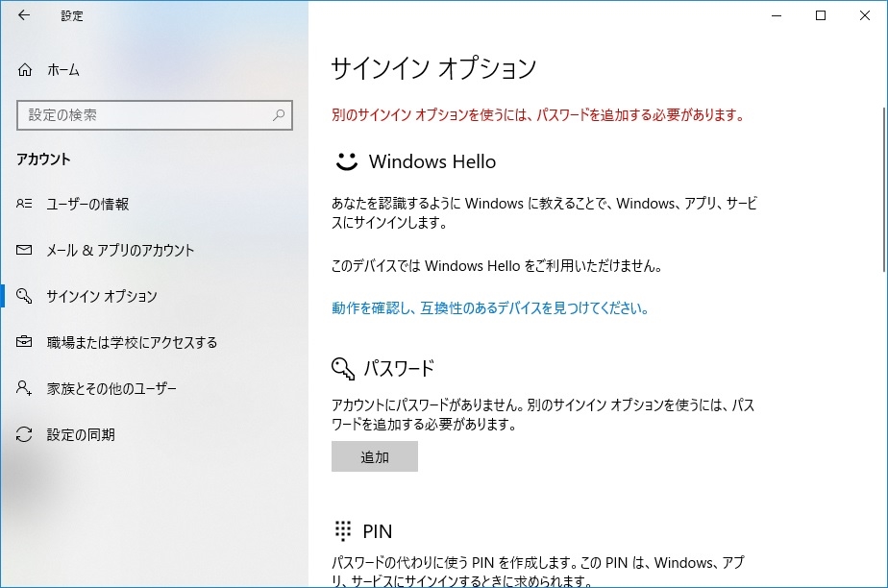Open 設定の同期 page

click(154, 434)
